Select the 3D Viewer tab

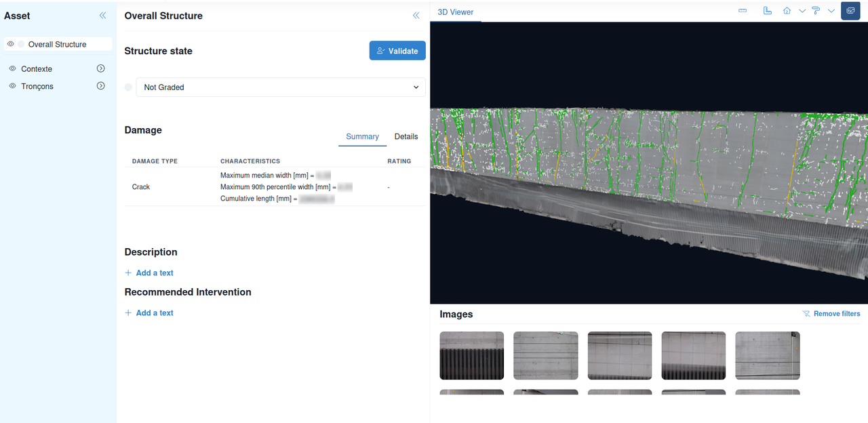coord(456,12)
